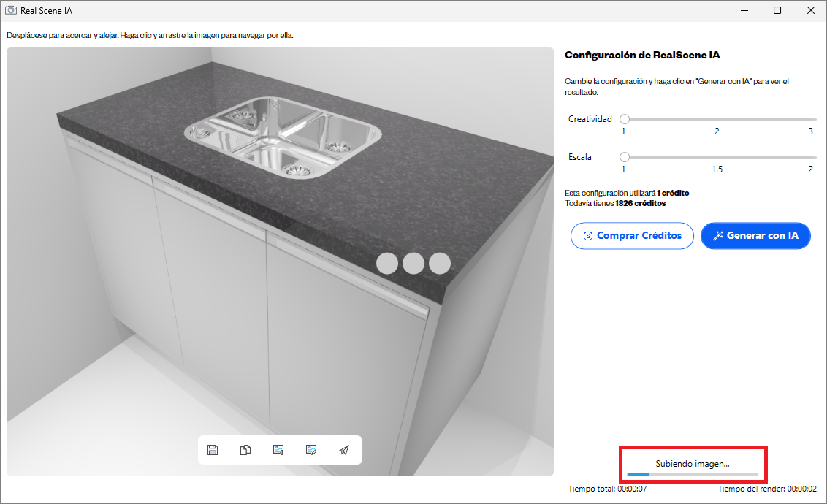Click the Creatividad slider handle
827x504 pixels.
coord(625,119)
